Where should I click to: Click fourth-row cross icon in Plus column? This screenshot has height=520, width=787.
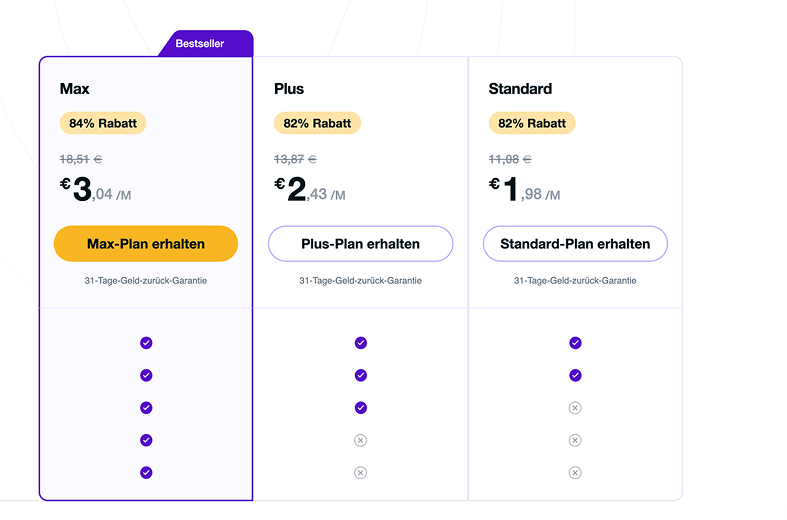click(x=360, y=440)
